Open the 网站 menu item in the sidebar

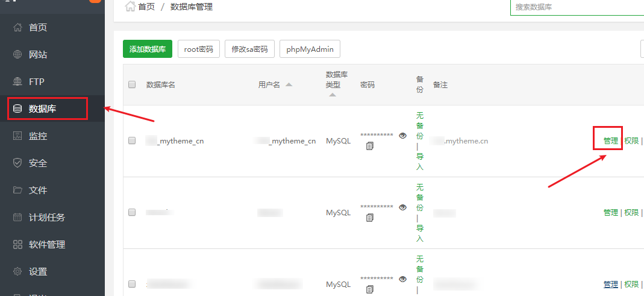pos(38,54)
